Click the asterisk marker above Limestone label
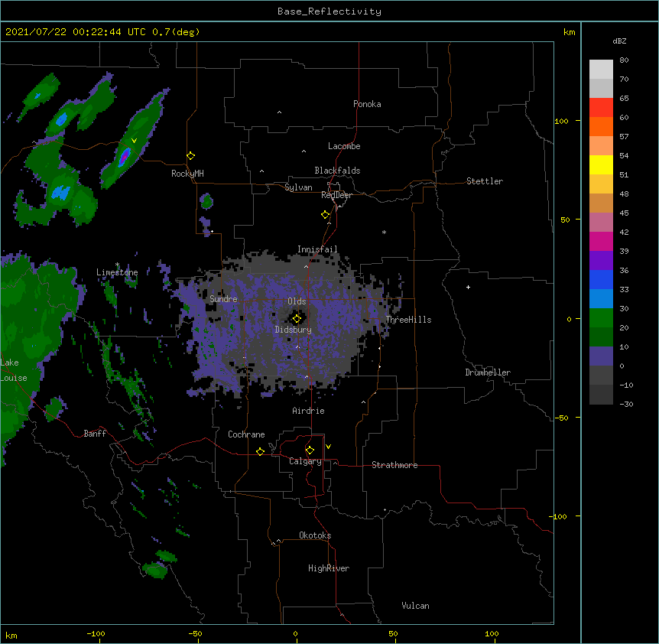This screenshot has width=659, height=644. click(117, 265)
